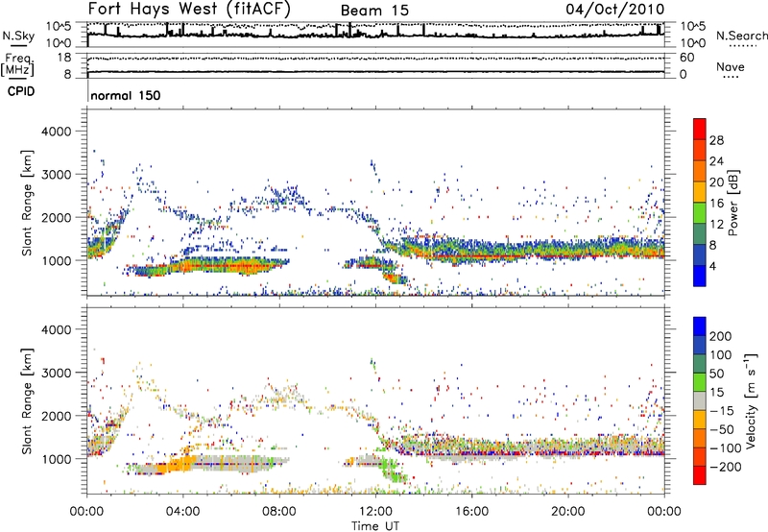Click the "normal 150" CPID text
Screen dimensions: 768x532
pyautogui.click(x=126, y=95)
